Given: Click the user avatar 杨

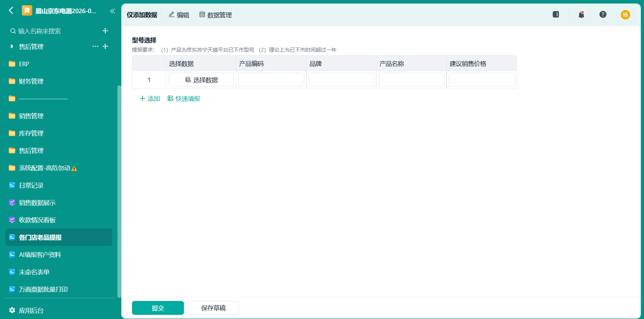Looking at the screenshot, I should 625,15.
